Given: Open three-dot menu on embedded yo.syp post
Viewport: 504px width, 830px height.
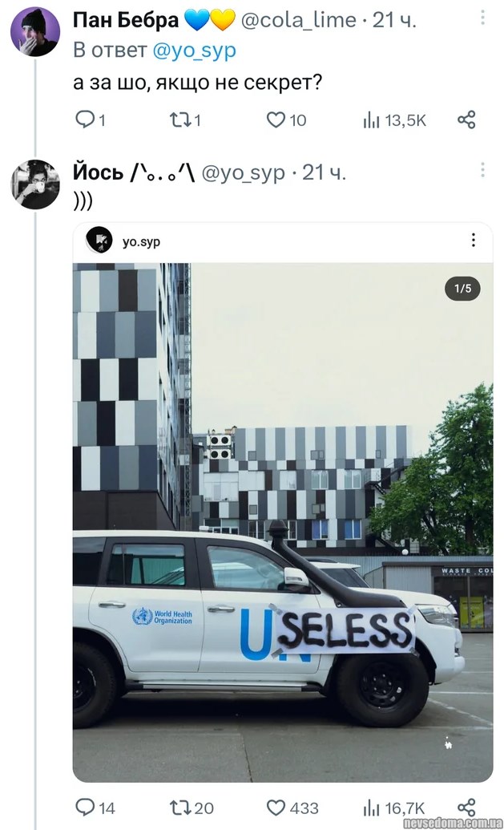Looking at the screenshot, I should click(474, 241).
